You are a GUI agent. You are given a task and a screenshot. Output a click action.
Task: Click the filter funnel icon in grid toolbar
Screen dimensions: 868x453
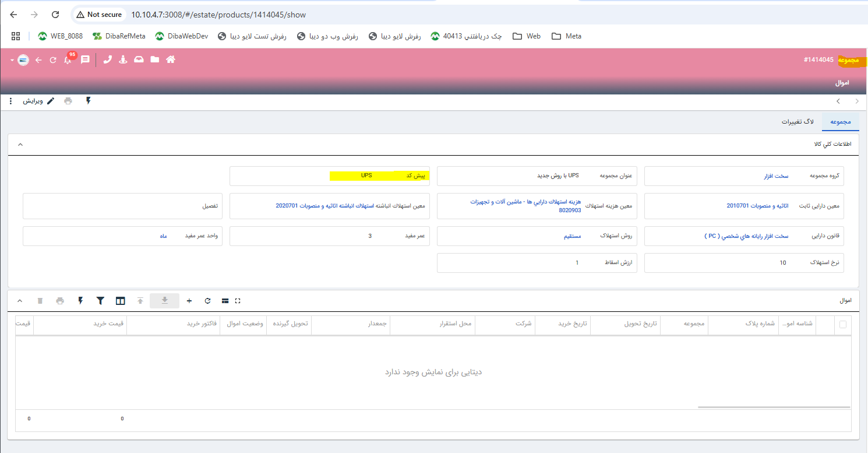(100, 301)
